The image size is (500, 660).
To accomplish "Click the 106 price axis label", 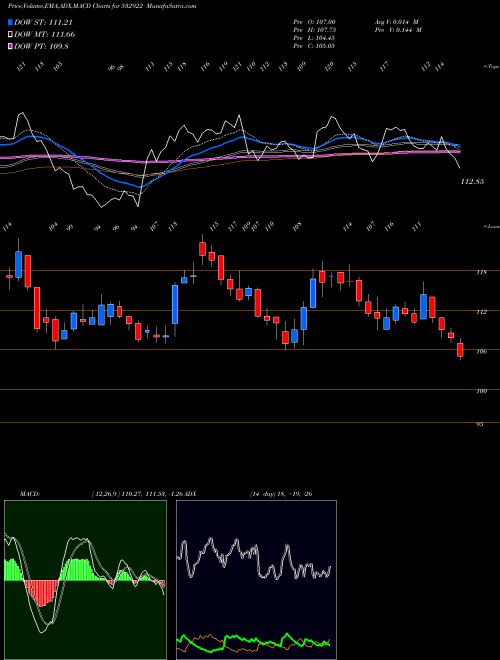I will (481, 351).
